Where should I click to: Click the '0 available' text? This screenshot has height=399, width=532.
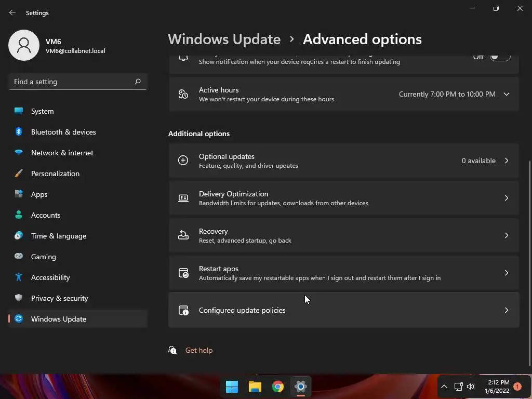point(478,161)
